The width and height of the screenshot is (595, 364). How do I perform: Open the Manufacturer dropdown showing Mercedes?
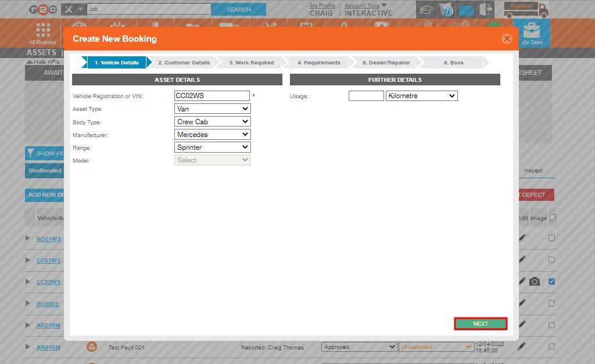click(x=212, y=134)
